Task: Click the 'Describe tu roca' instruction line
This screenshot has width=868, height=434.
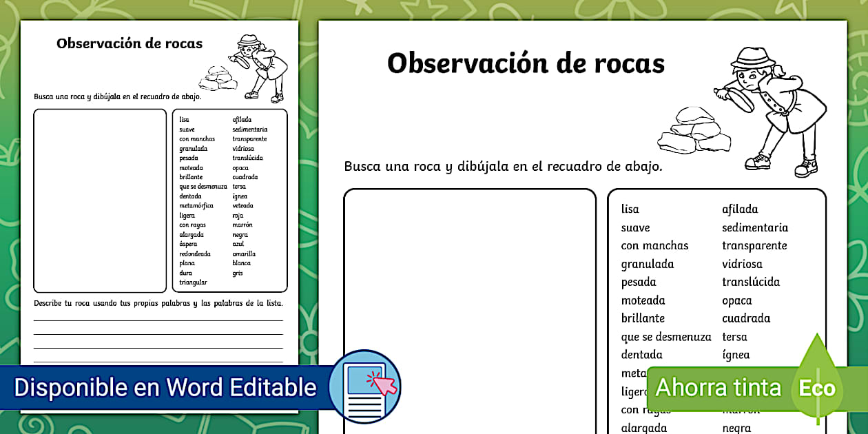Action: [x=158, y=303]
